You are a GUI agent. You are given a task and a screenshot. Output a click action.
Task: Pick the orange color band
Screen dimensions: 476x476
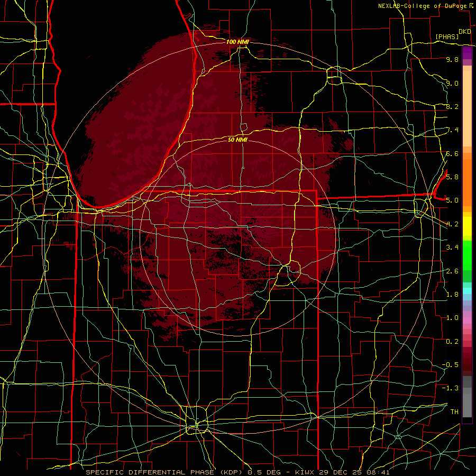tap(467, 182)
